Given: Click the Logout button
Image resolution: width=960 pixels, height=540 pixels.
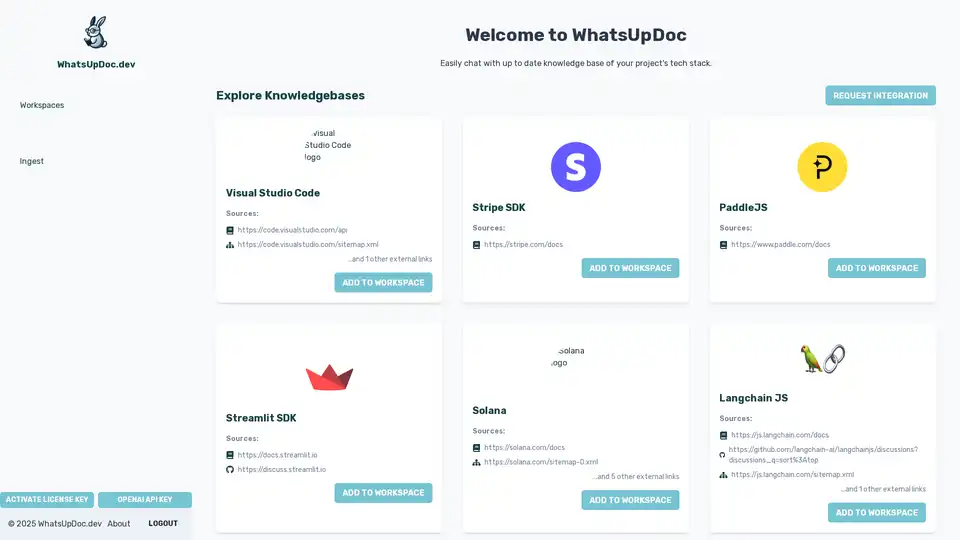Looking at the screenshot, I should (x=163, y=524).
